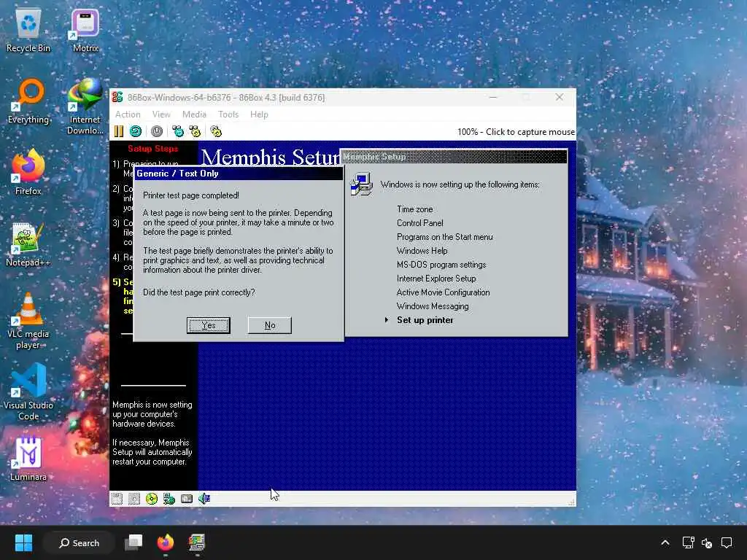
Task: Open 86Box settings gear icon
Action: (216, 131)
